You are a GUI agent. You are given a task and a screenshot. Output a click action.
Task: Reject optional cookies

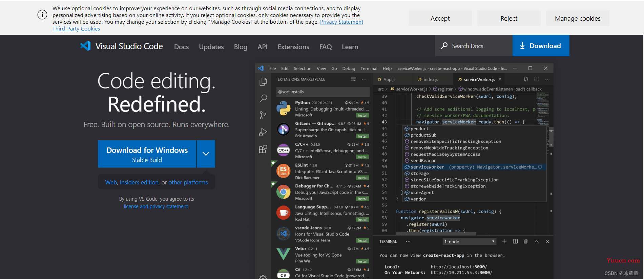click(509, 18)
